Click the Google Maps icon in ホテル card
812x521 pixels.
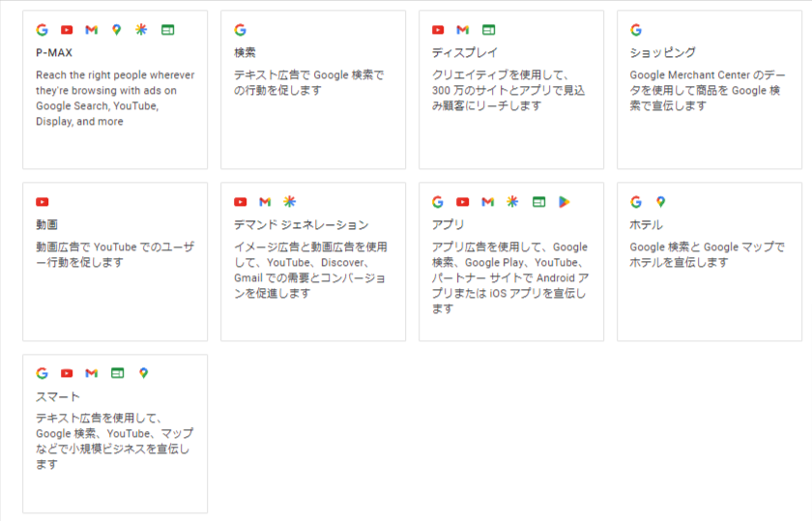coord(661,202)
